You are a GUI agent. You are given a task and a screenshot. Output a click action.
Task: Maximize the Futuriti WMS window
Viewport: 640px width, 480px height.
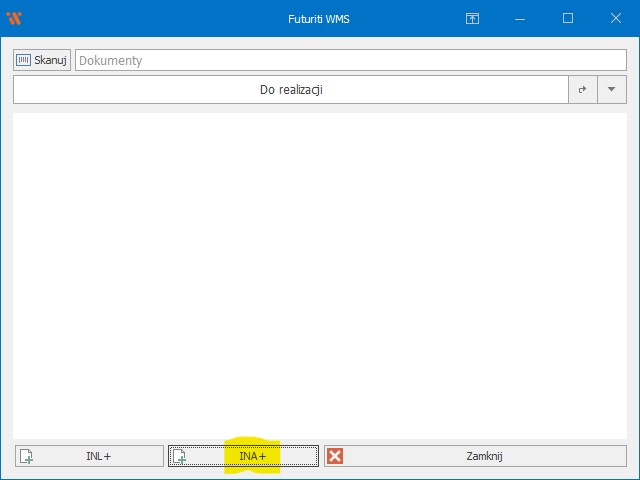coord(568,18)
